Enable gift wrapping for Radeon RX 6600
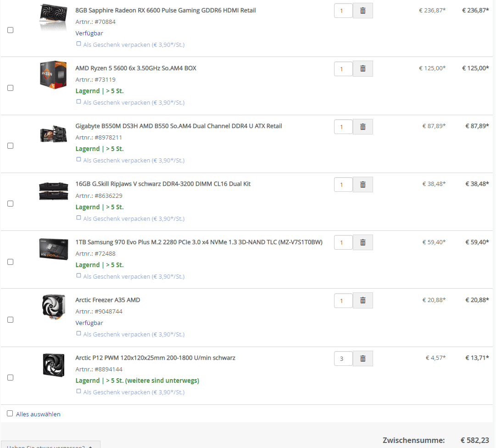The height and width of the screenshot is (448, 496). point(79,44)
